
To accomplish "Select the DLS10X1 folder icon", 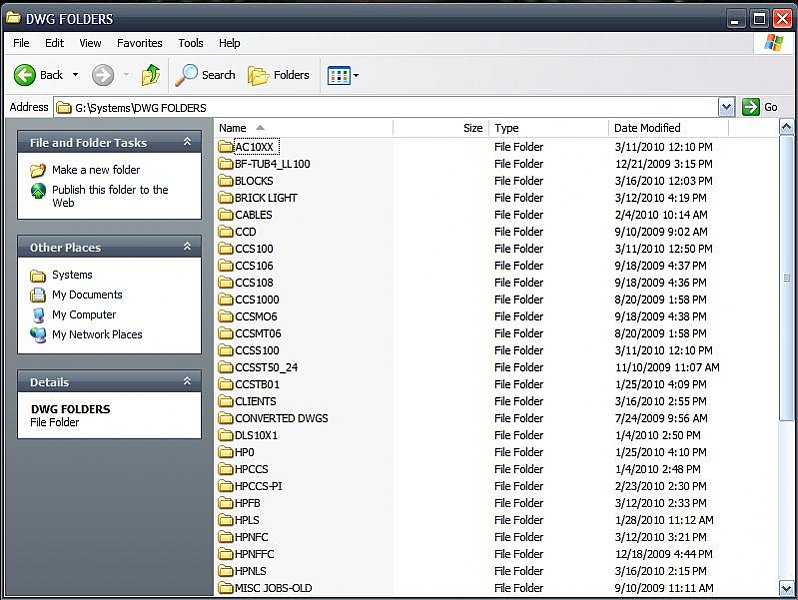I will tap(226, 435).
